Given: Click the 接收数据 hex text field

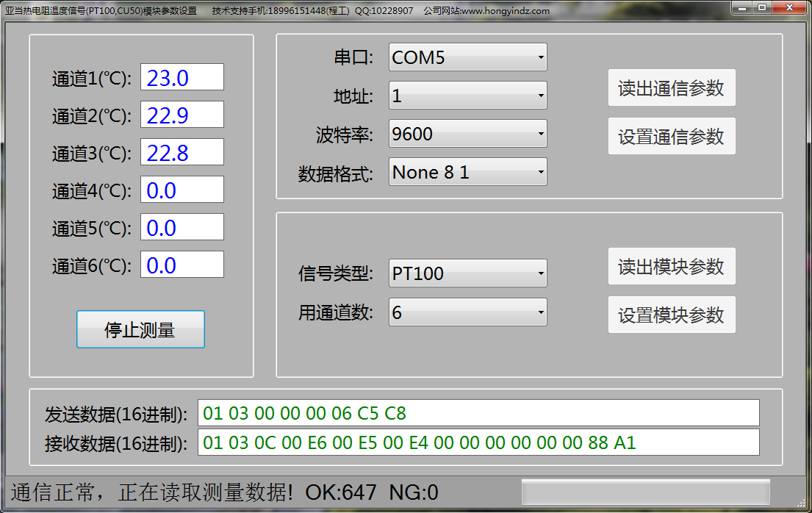Looking at the screenshot, I should [x=478, y=442].
